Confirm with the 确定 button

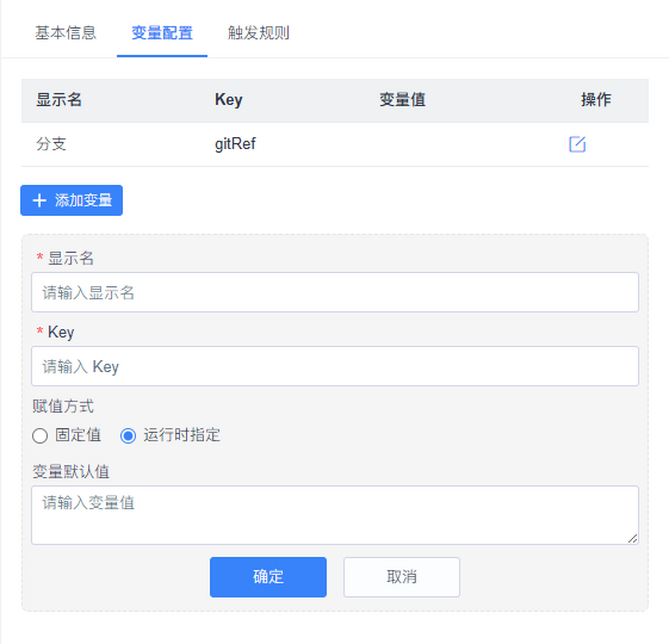click(x=268, y=577)
